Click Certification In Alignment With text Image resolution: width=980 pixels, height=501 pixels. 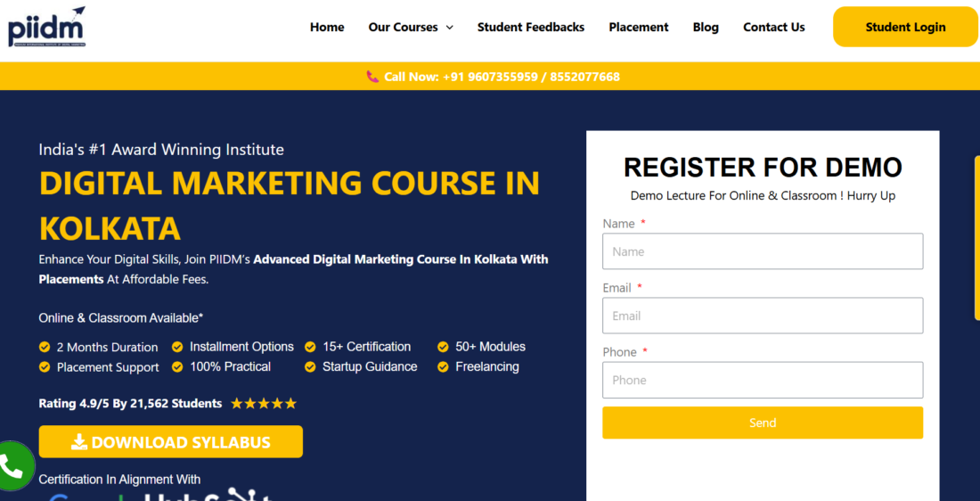(x=119, y=480)
